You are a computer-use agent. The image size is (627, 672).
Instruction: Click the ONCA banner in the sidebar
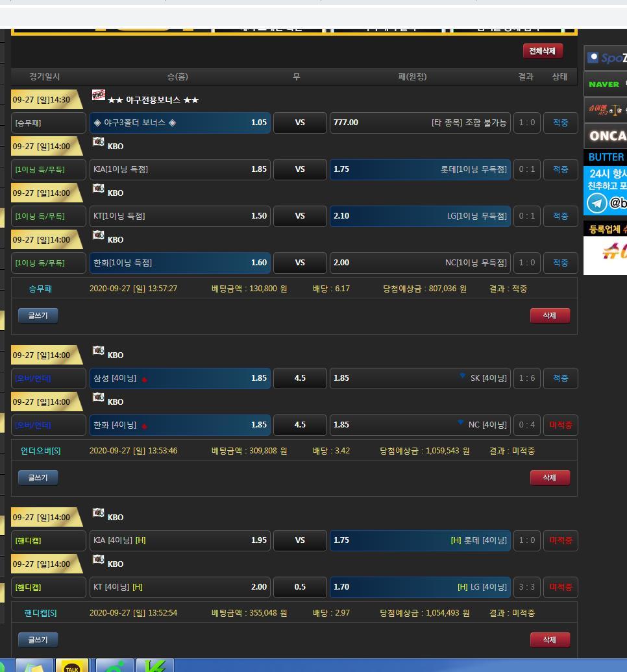(x=606, y=136)
